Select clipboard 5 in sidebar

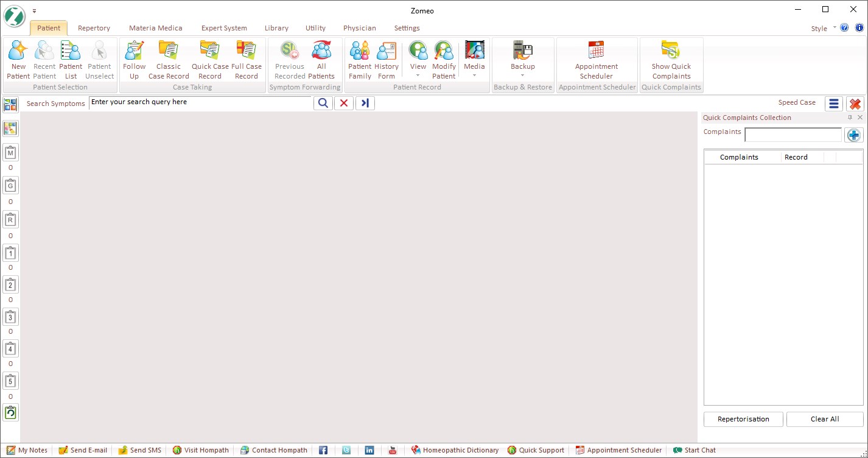tap(10, 381)
